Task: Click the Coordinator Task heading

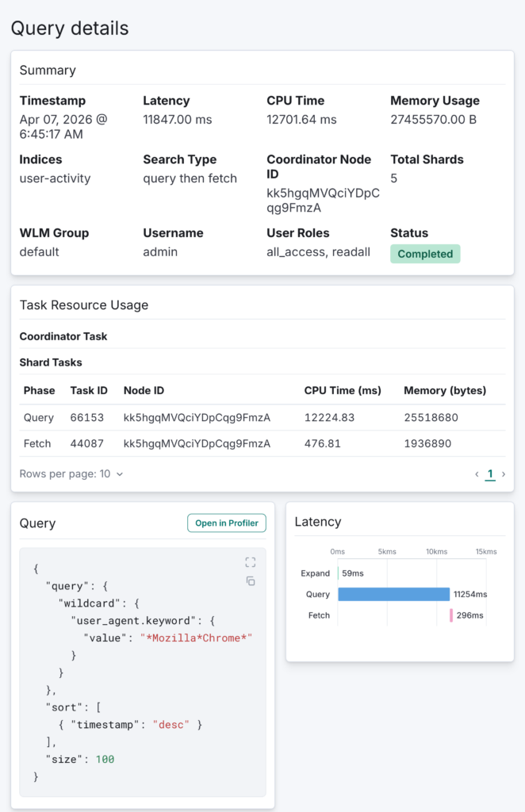Action: click(63, 336)
